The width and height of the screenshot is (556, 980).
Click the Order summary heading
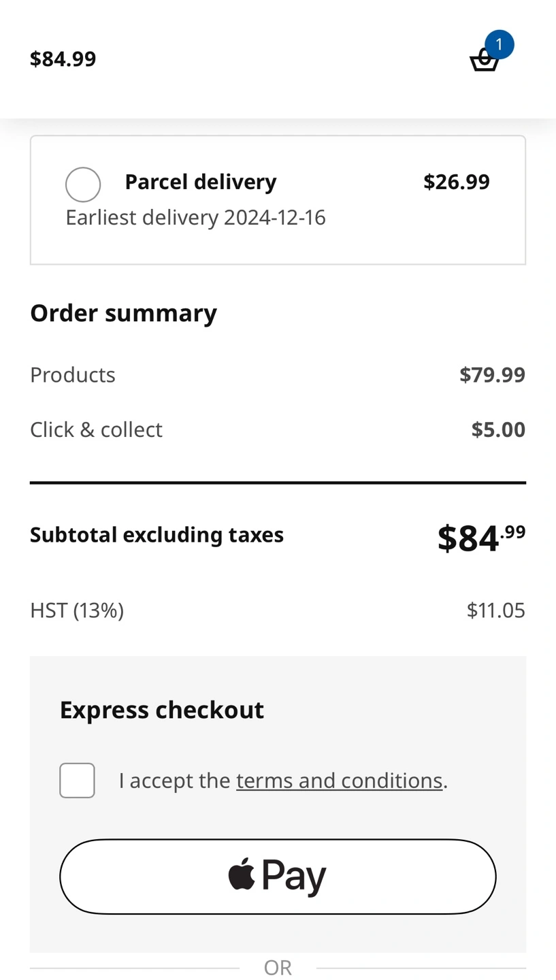coord(123,313)
